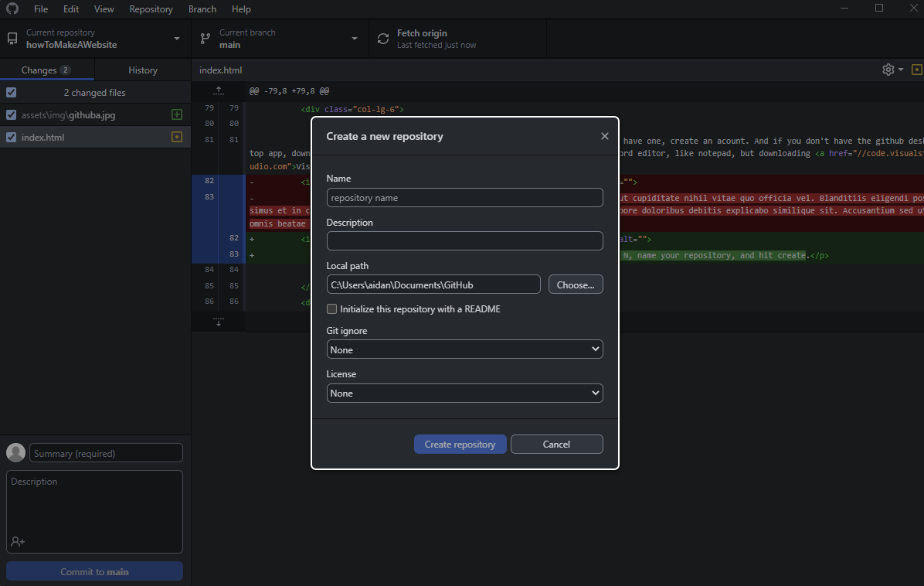The image size is (924, 586).
Task: Expand diff upward with the top arrow icon
Action: [x=219, y=91]
